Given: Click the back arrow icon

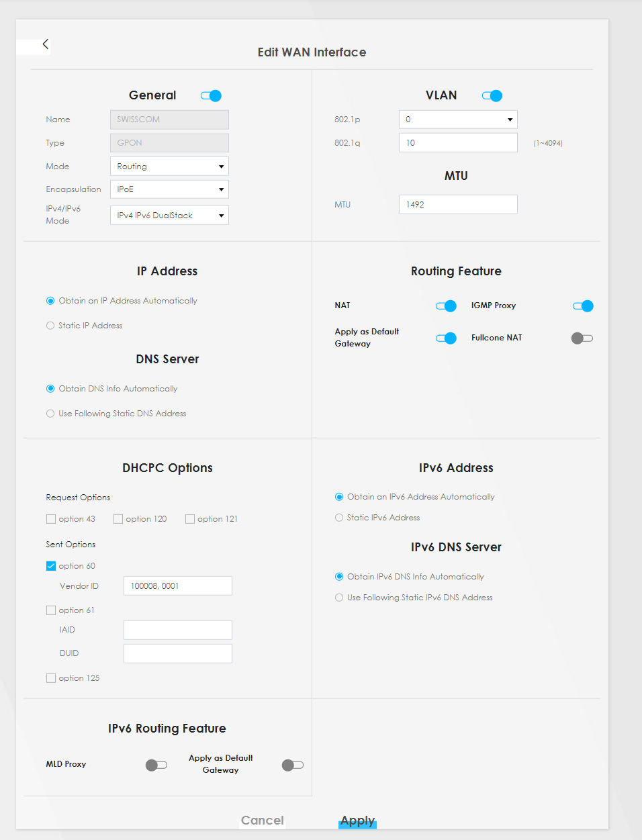Looking at the screenshot, I should [45, 44].
